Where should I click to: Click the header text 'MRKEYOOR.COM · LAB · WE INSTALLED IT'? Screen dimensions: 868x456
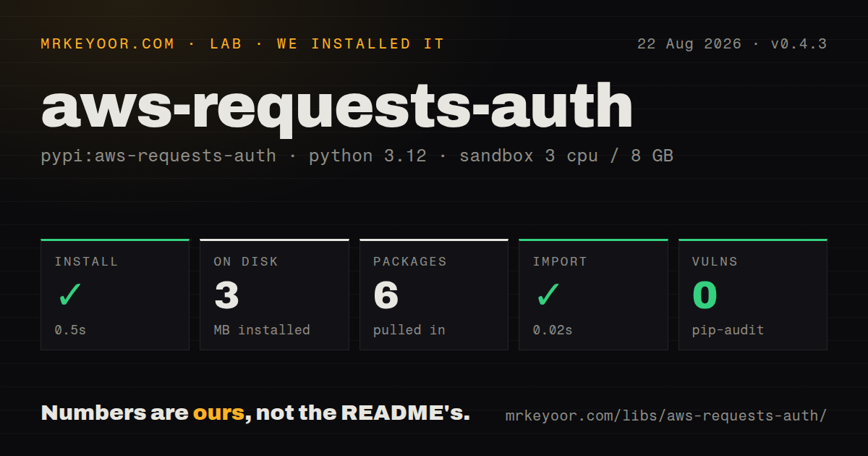click(x=242, y=44)
